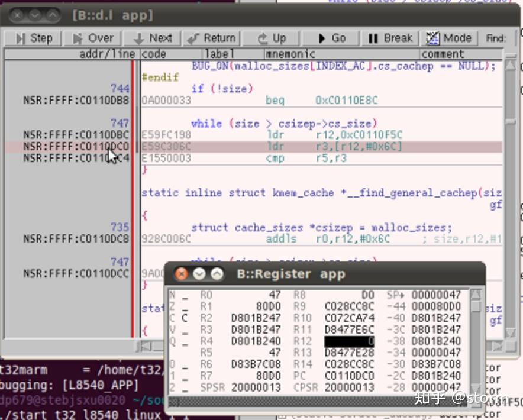Select the addr/line column header
Screen dimensions: 523x420
[x=72, y=54]
